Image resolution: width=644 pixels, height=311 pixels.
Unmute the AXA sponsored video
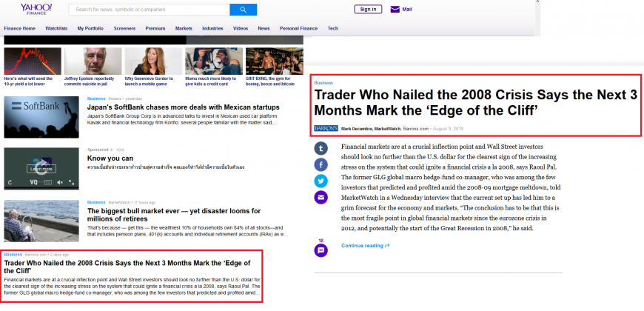60,182
